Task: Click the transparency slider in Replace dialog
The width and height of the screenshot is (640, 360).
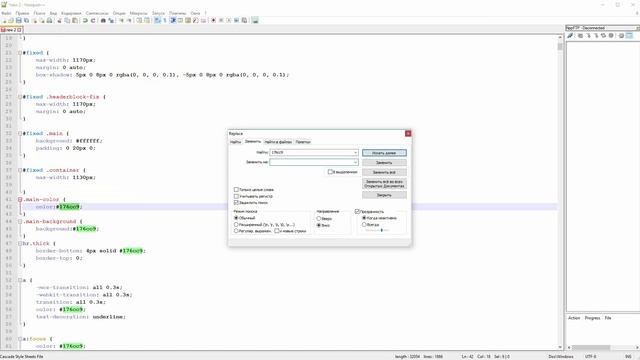Action: pyautogui.click(x=378, y=230)
